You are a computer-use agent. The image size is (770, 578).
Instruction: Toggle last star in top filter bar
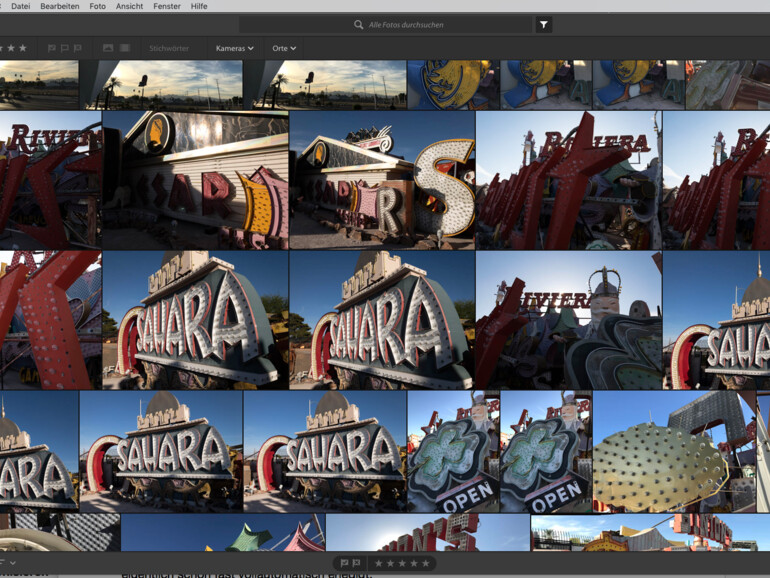coord(23,48)
